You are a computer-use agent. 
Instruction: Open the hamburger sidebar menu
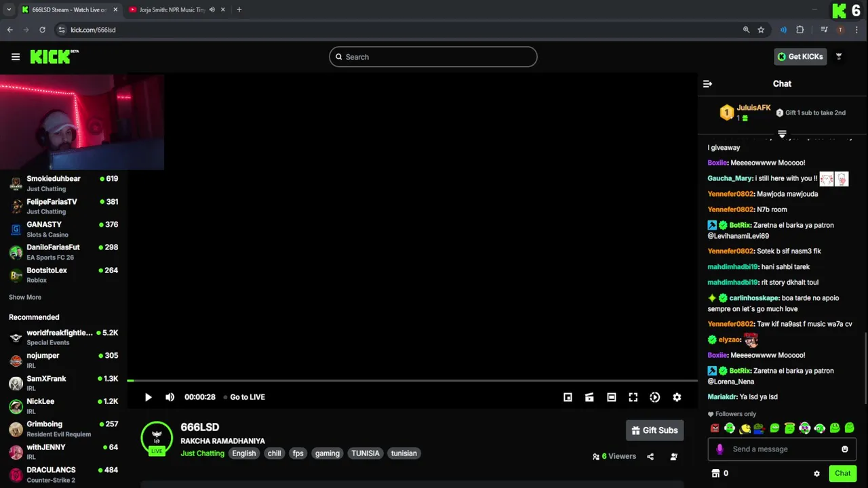coord(16,57)
